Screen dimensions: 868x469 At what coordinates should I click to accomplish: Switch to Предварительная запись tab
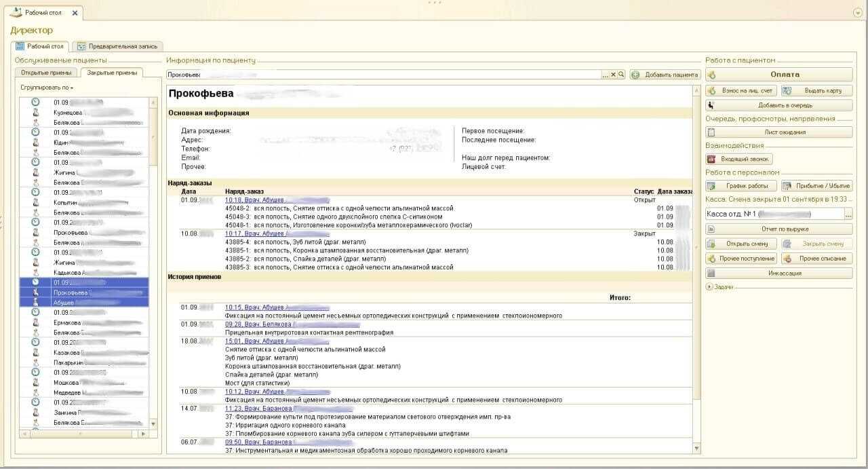click(117, 46)
